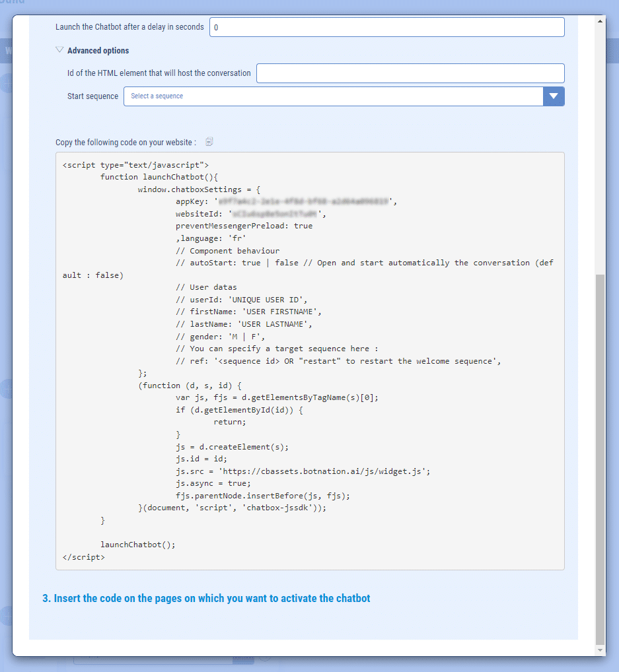Click the 'Advanced options' label
The image size is (619, 672).
point(98,51)
